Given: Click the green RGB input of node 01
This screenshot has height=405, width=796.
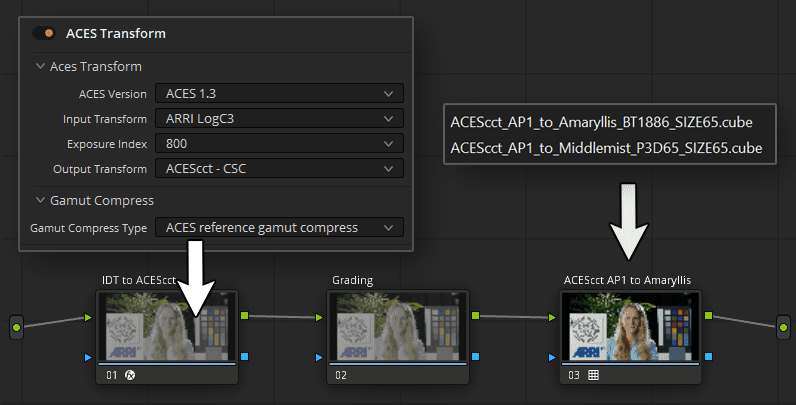Looking at the screenshot, I should (x=88, y=317).
